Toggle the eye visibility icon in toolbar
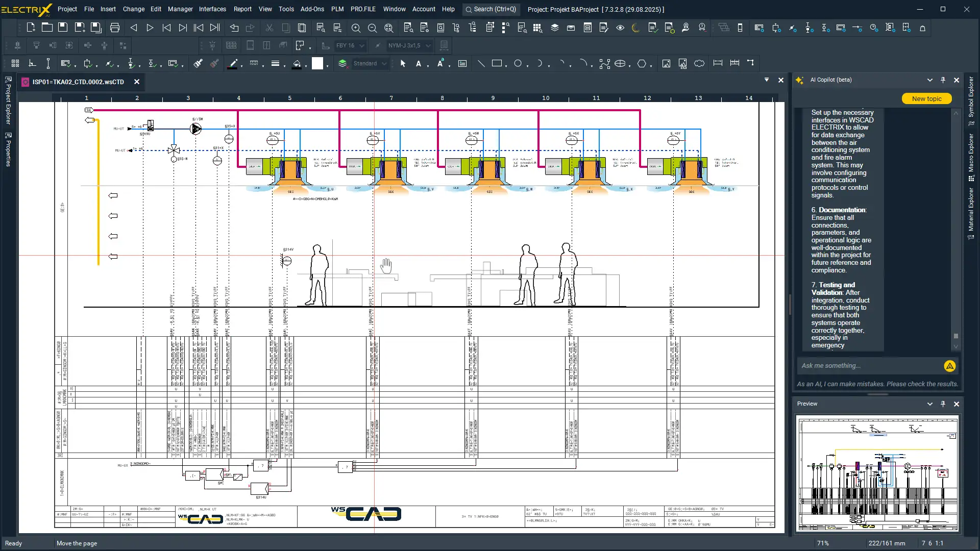 (x=620, y=28)
